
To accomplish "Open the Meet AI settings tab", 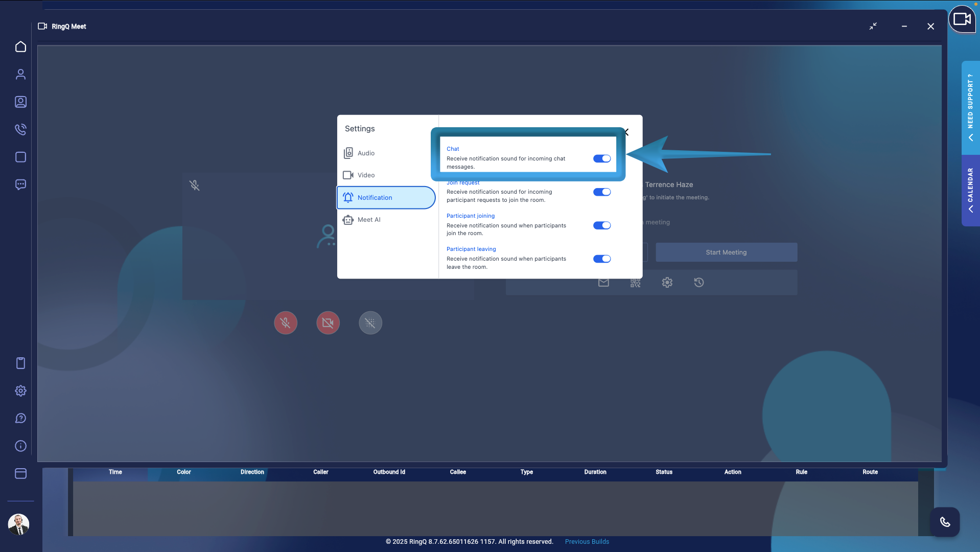I will [x=368, y=219].
